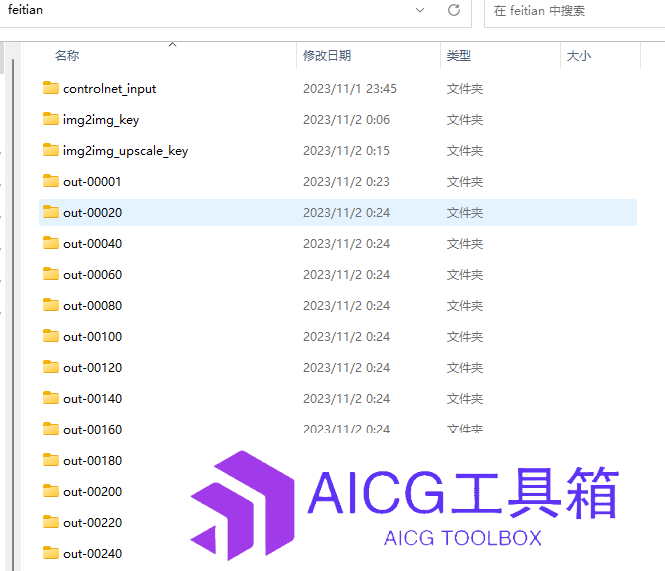The width and height of the screenshot is (665, 571).
Task: Click the out-00080 folder icon
Action: (51, 305)
